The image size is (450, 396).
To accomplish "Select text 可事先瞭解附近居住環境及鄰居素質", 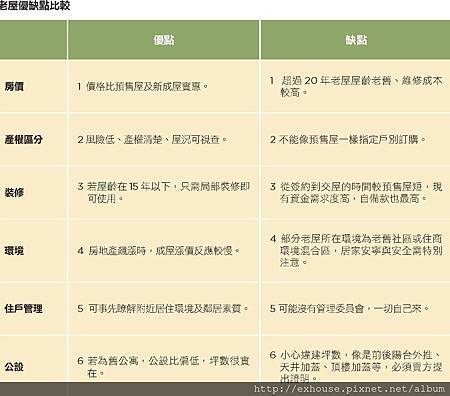I will pyautogui.click(x=164, y=308).
